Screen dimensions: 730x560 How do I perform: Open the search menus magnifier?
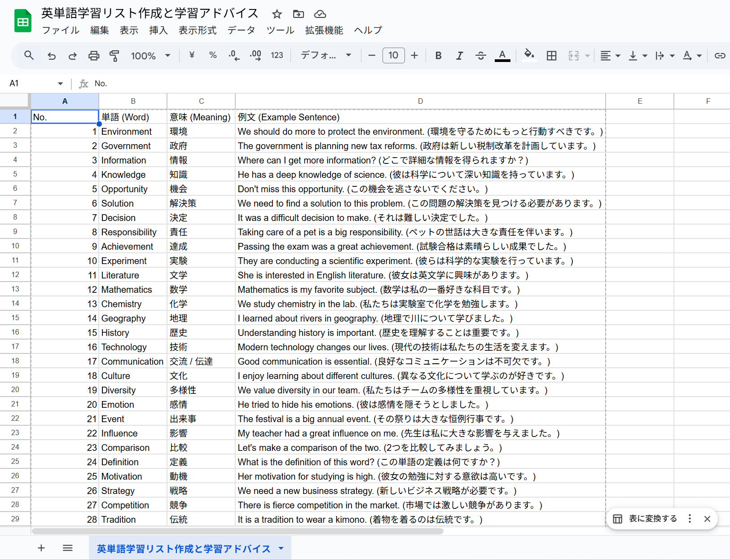(29, 55)
